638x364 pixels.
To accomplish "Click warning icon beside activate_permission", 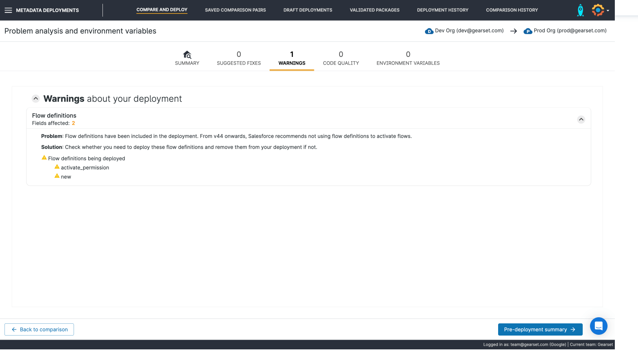I will (x=57, y=167).
